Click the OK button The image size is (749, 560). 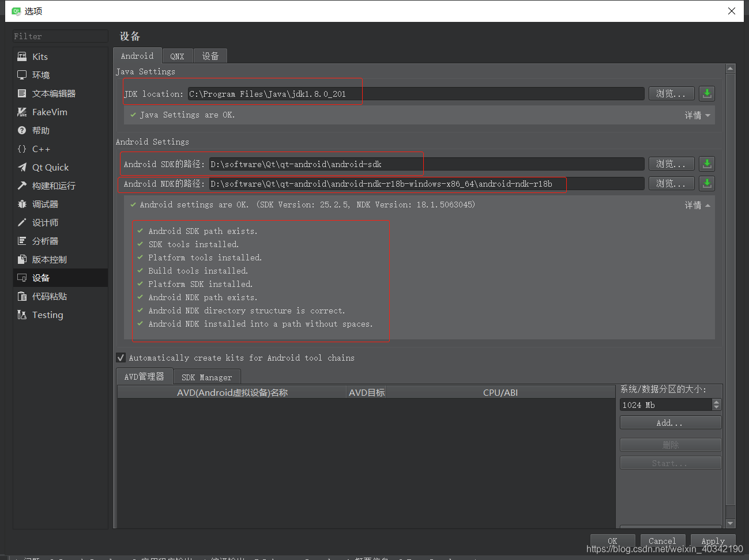coord(612,541)
